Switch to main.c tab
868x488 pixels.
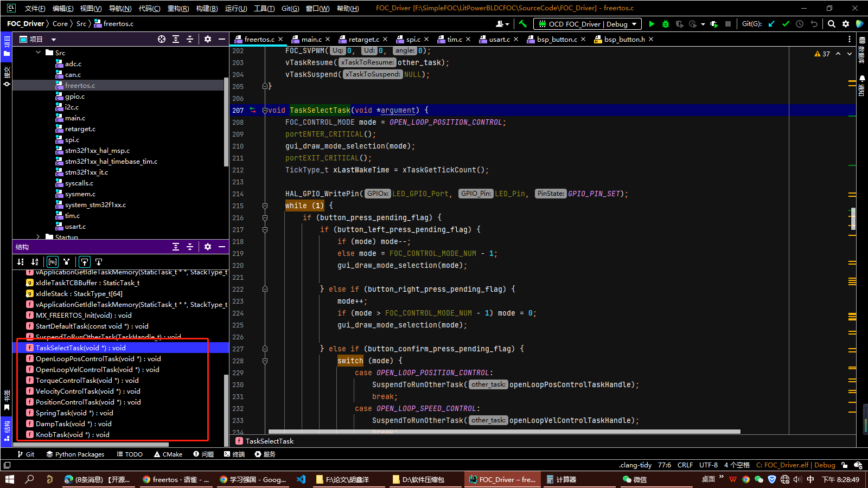click(311, 39)
